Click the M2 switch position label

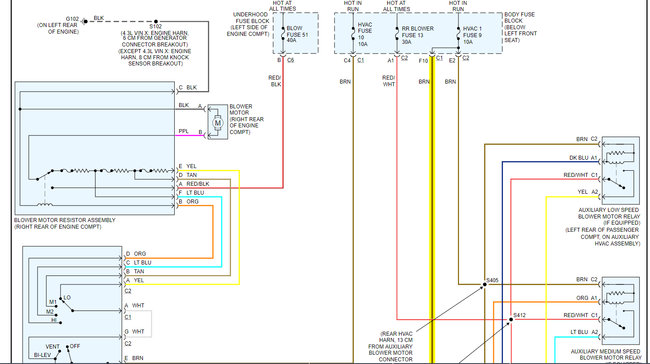tap(50, 312)
